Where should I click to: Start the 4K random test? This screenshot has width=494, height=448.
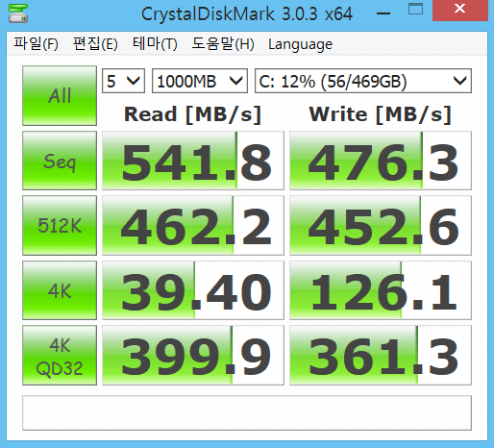[60, 290]
